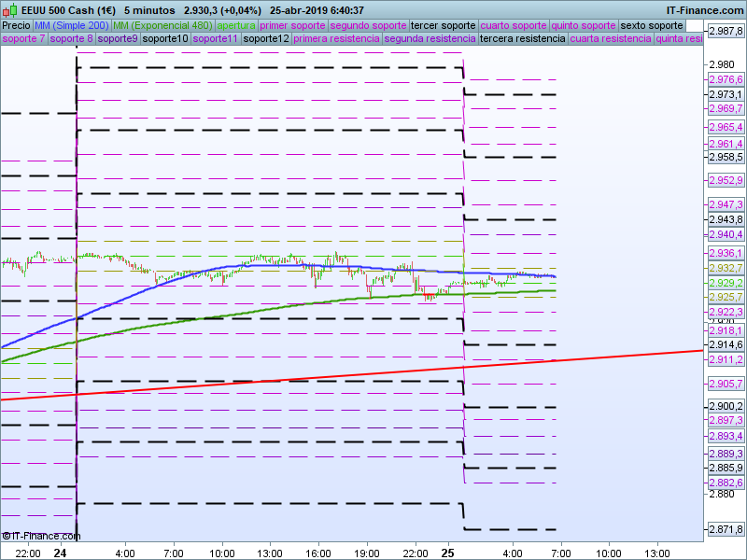Image resolution: width=747 pixels, height=560 pixels.
Task: Click the black 2.943,8 price label
Action: tap(726, 219)
